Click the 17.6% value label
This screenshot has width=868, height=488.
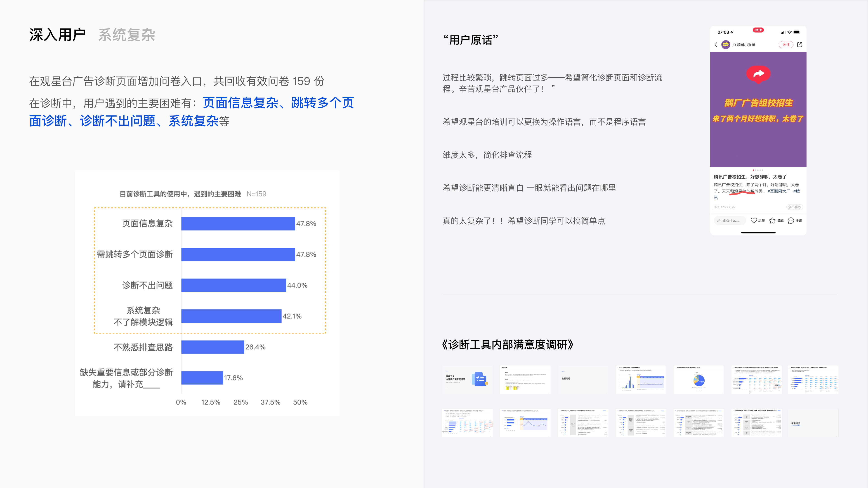coord(234,378)
